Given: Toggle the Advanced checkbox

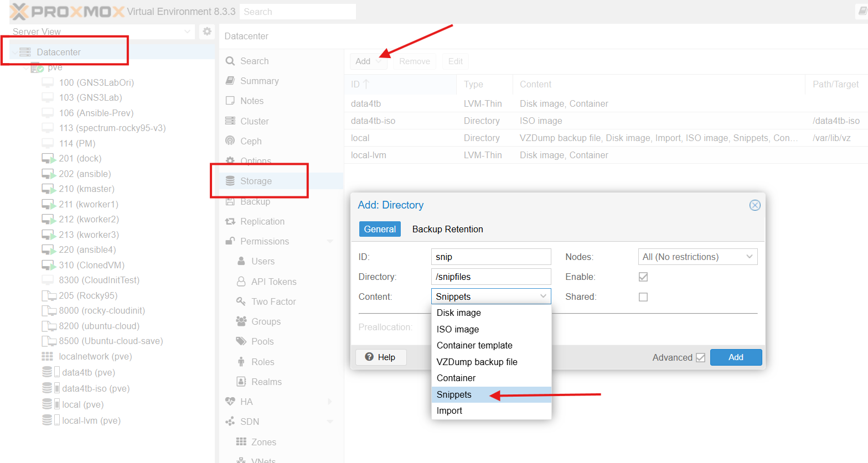Looking at the screenshot, I should click(x=700, y=357).
